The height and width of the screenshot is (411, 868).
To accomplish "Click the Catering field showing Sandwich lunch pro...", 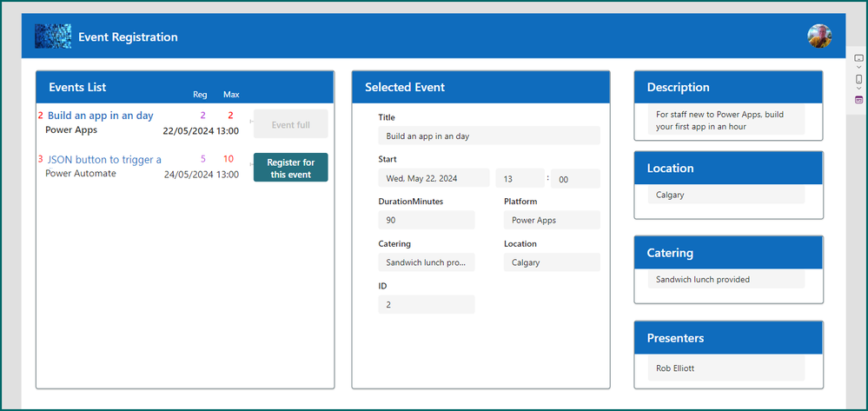I will pos(427,262).
